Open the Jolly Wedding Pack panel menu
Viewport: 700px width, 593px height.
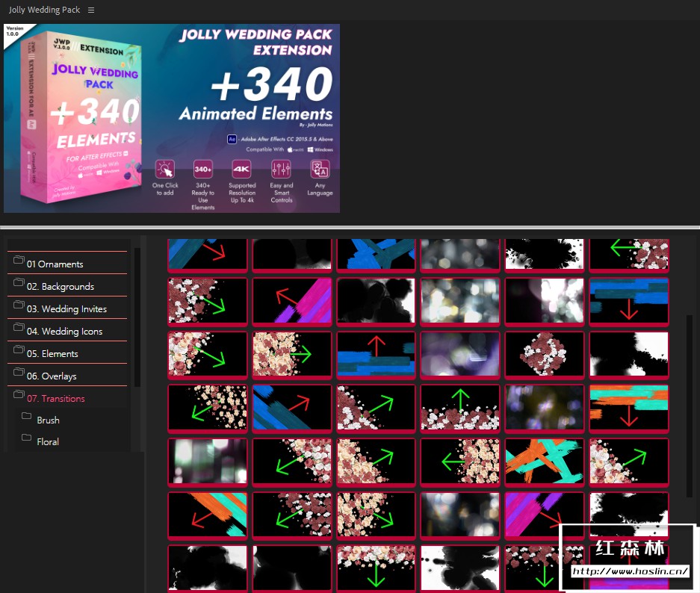pos(91,10)
